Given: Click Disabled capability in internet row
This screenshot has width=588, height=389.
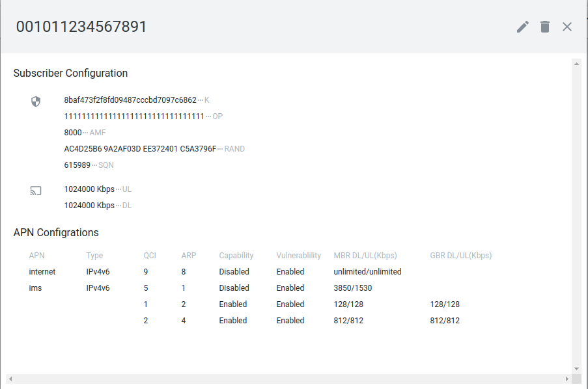Looking at the screenshot, I should pyautogui.click(x=234, y=272).
